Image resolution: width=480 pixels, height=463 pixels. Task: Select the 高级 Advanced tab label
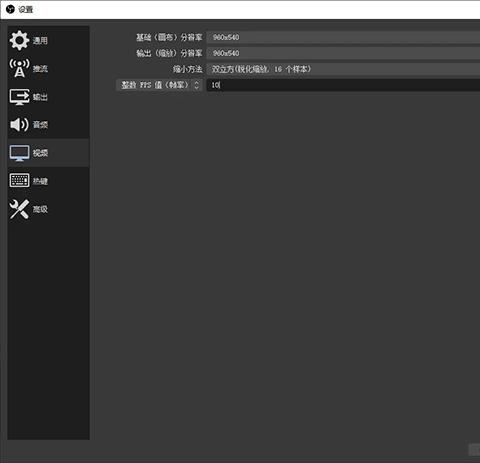[x=40, y=209]
